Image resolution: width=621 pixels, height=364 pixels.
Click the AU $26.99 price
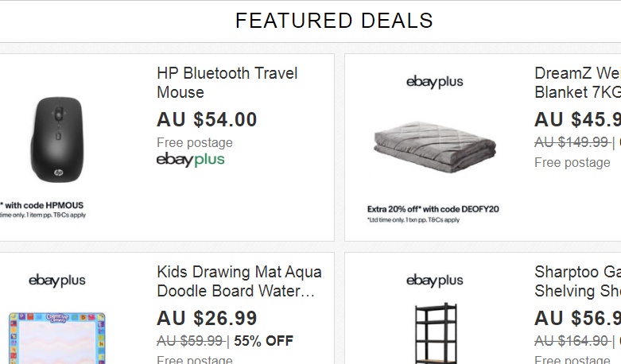[x=207, y=319]
